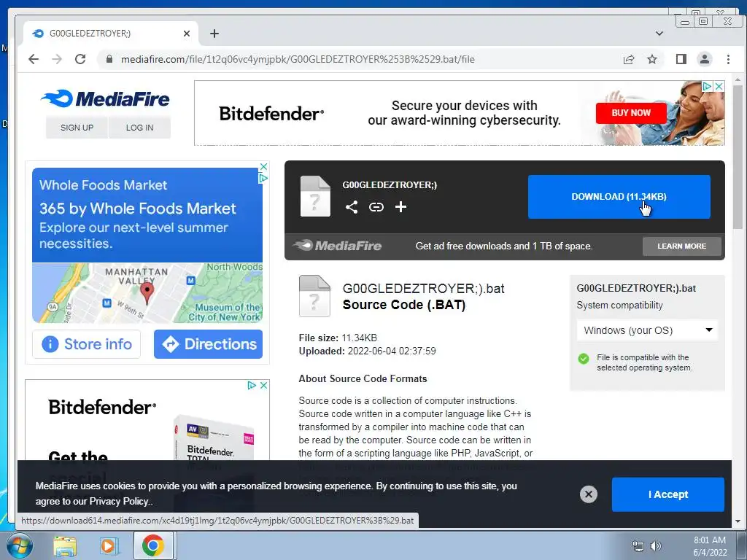Screen dimensions: 747x560
Task: Open the Windows Start menu
Action: click(x=19, y=545)
